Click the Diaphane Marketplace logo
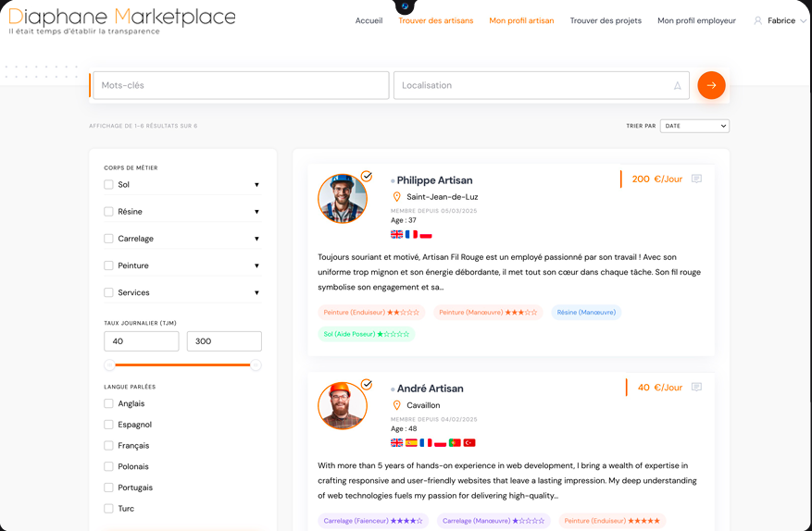The height and width of the screenshot is (531, 812). click(121, 20)
